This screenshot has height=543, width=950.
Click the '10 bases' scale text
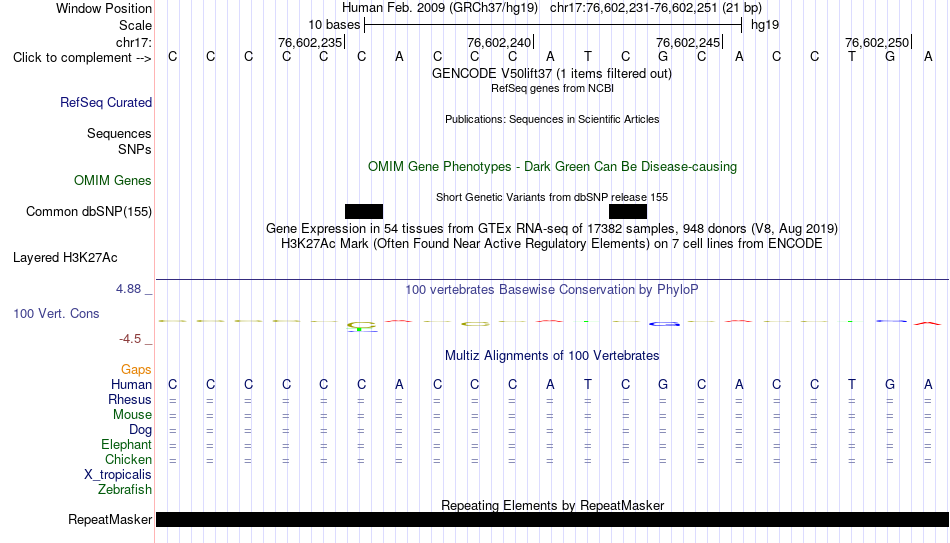point(334,25)
